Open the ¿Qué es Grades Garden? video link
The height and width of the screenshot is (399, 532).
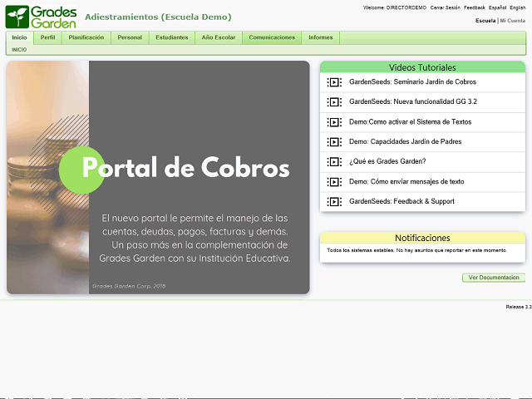pyautogui.click(x=387, y=161)
